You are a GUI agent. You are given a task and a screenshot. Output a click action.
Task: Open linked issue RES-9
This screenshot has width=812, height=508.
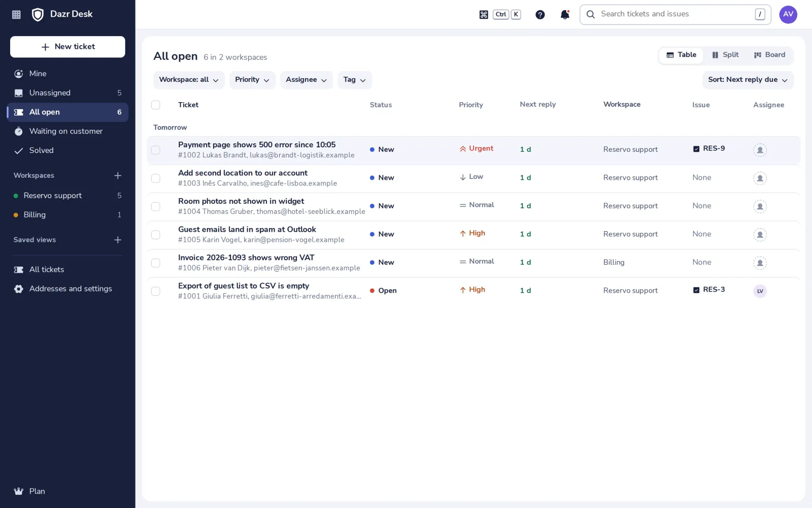click(709, 148)
